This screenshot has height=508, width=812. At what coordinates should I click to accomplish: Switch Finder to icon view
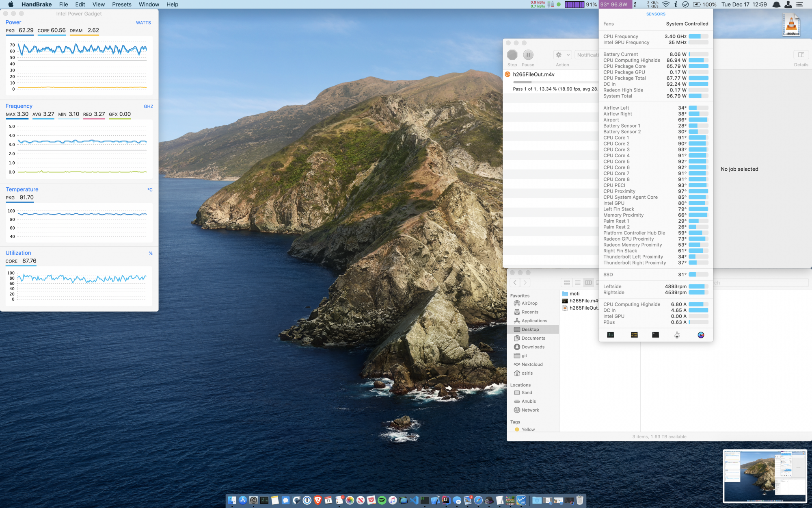pyautogui.click(x=567, y=282)
